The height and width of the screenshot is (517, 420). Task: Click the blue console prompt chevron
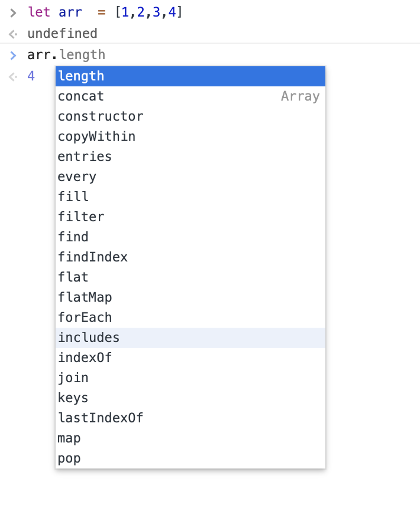[13, 54]
